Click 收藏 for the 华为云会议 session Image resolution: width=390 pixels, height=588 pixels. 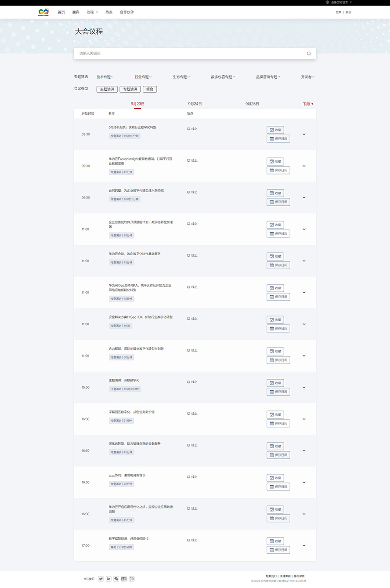[x=275, y=257]
